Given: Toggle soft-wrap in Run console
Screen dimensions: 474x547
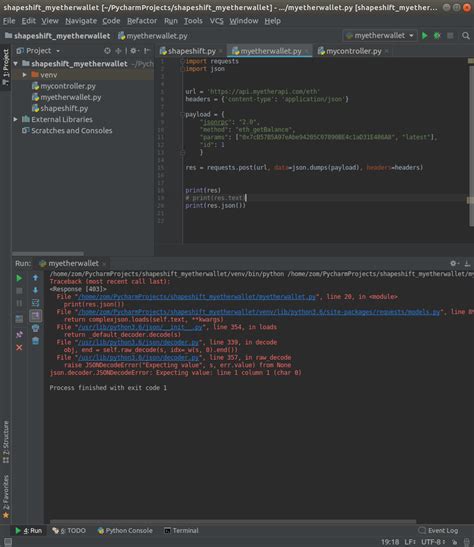Looking at the screenshot, I should point(35,303).
